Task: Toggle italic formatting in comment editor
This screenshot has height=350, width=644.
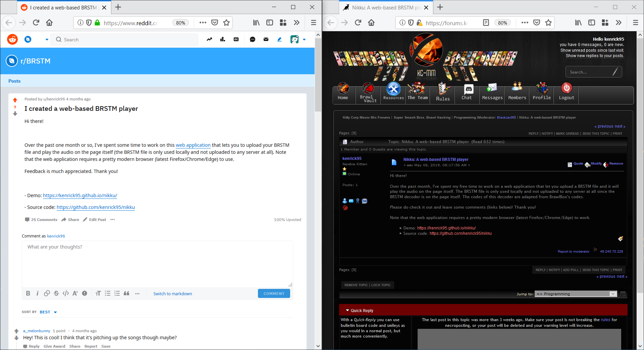Action: 38,294
